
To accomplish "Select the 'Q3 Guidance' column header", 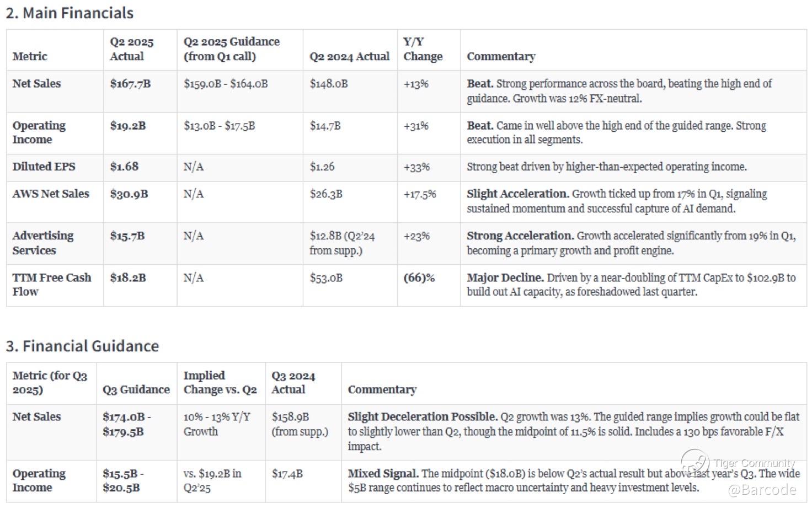I will coord(136,389).
